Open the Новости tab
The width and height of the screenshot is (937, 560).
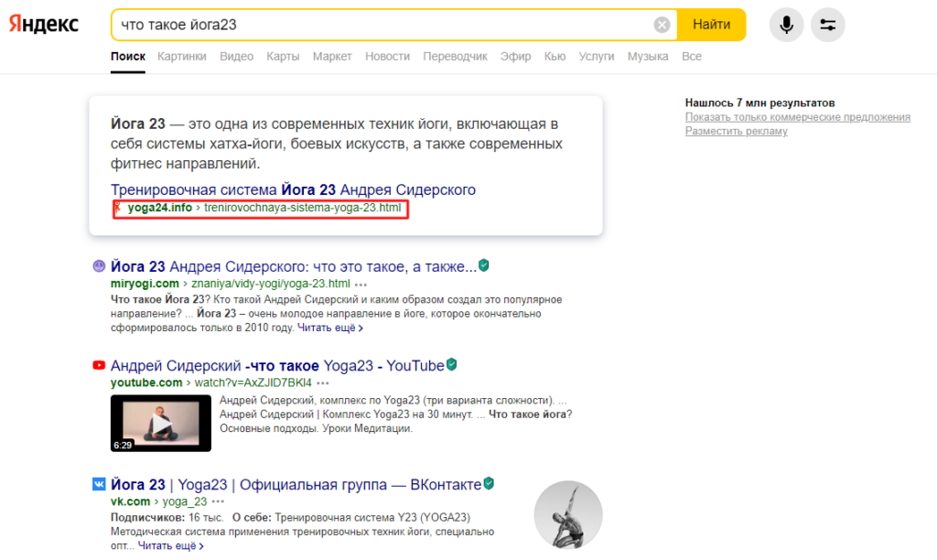387,56
